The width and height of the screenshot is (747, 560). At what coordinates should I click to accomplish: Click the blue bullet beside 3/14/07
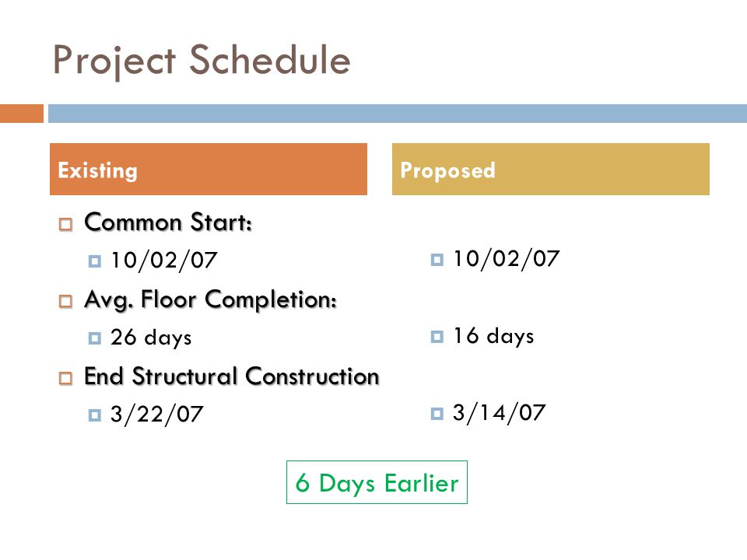pyautogui.click(x=437, y=413)
